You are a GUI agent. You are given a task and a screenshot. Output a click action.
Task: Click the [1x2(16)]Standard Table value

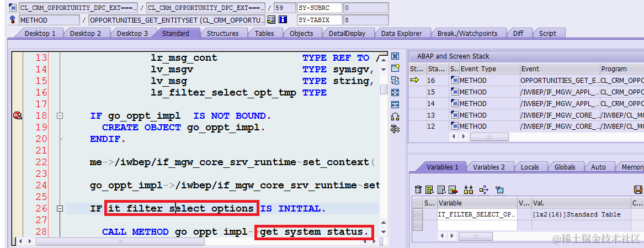click(576, 214)
